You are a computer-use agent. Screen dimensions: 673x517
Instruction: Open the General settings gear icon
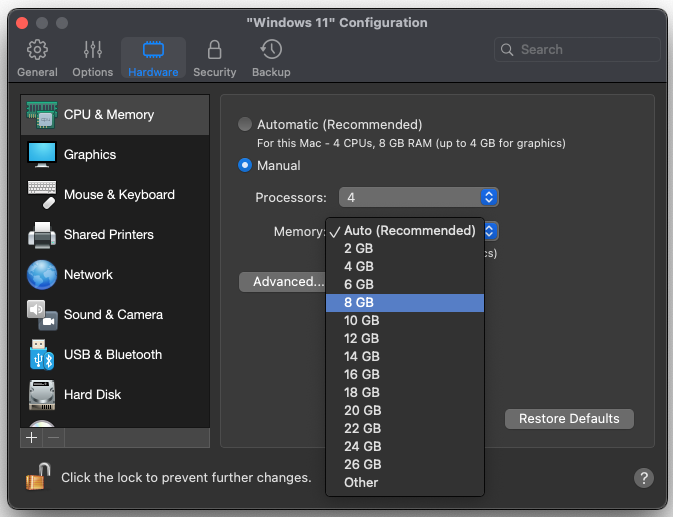(x=37, y=50)
